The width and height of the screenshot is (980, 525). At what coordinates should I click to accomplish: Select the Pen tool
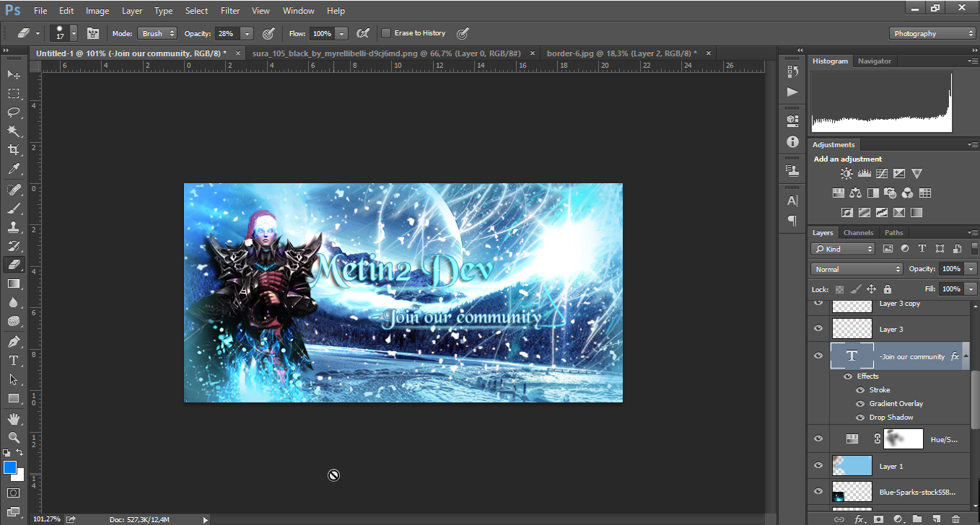pyautogui.click(x=14, y=341)
